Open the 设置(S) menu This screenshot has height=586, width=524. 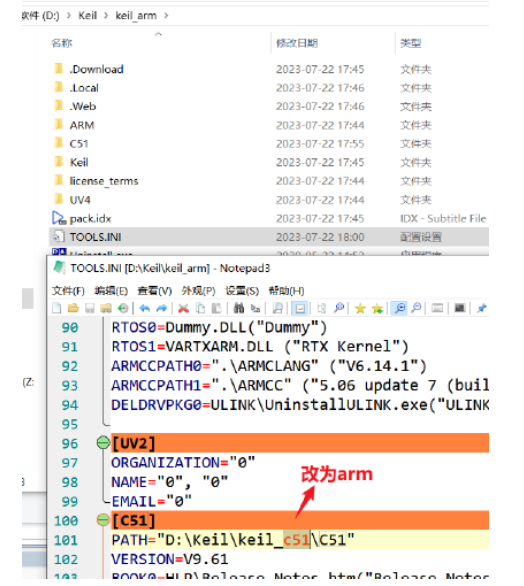(242, 291)
